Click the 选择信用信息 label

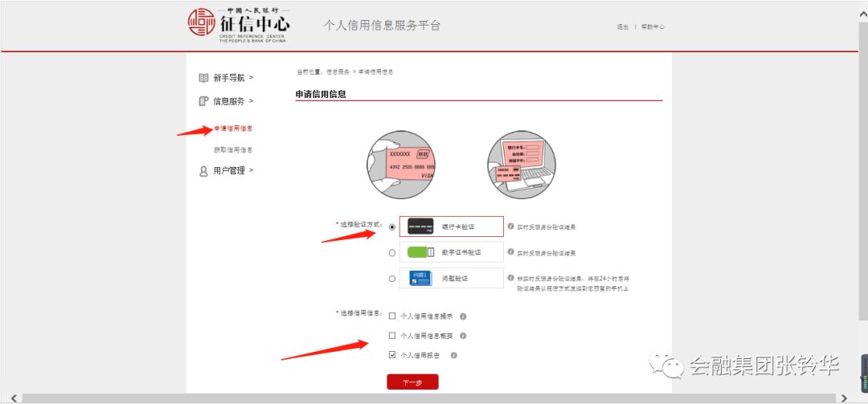click(x=358, y=313)
